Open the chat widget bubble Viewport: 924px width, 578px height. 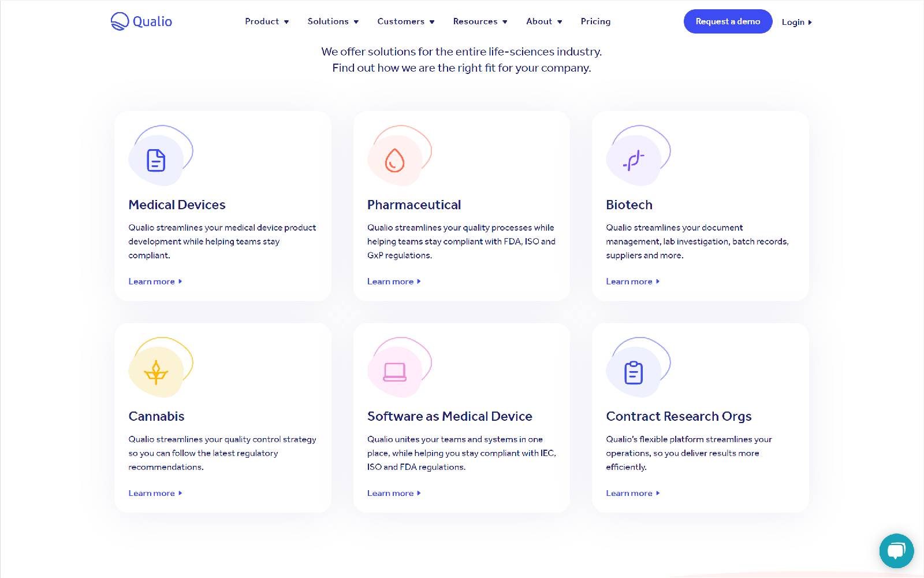[x=896, y=551]
